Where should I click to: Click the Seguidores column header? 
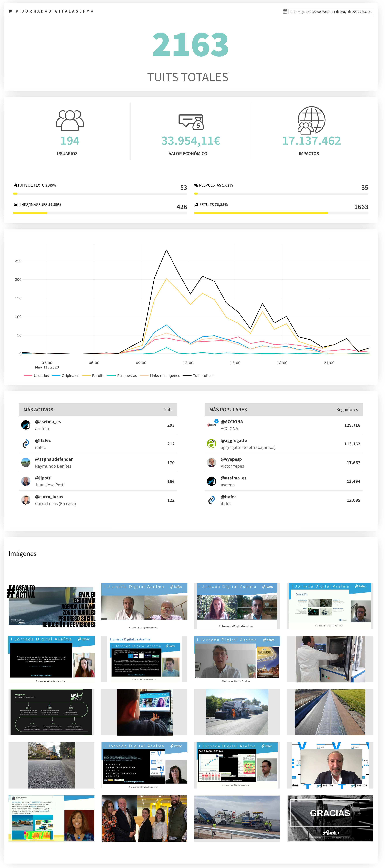[347, 410]
